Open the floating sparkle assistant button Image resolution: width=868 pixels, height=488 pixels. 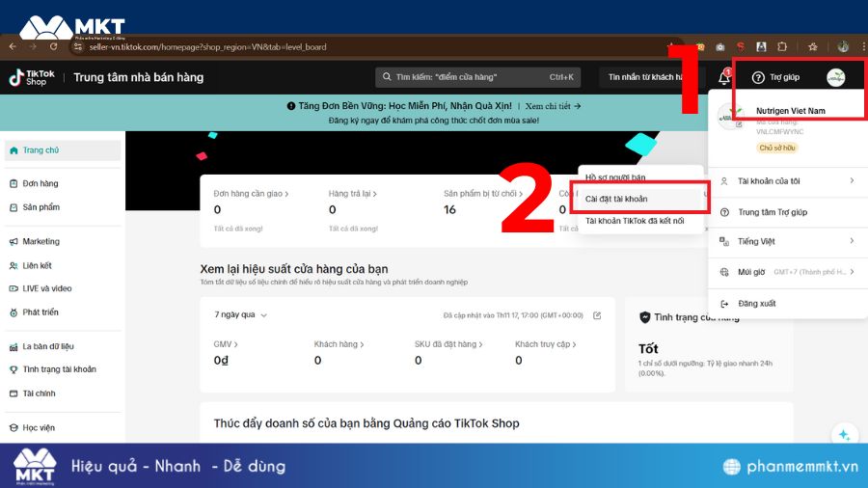coord(843,436)
